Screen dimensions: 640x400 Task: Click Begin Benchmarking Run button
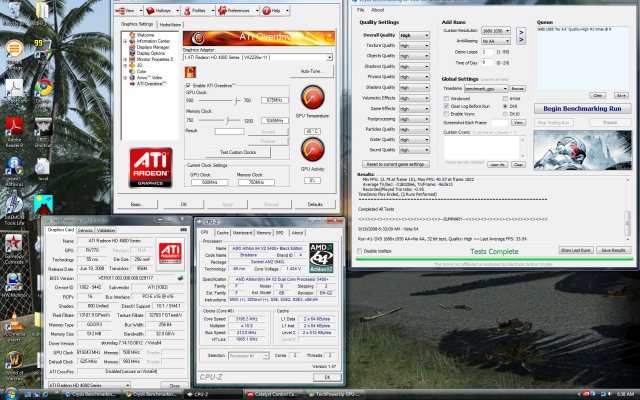(582, 109)
